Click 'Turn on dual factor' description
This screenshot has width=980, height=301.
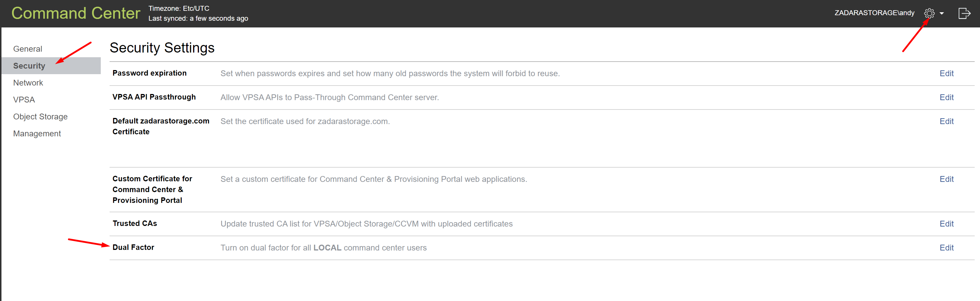[323, 248]
